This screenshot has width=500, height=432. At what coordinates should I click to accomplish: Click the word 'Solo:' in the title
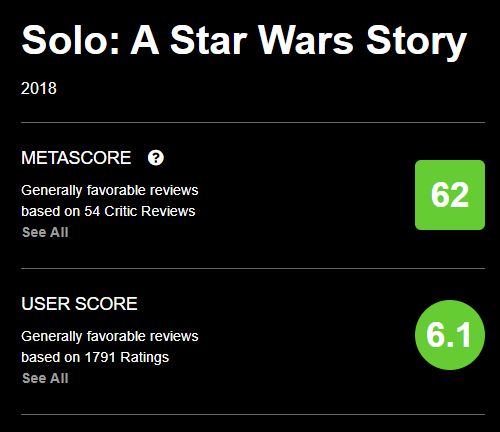(x=71, y=41)
